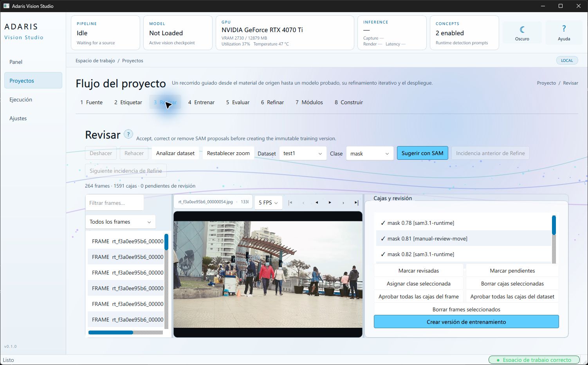Open Ayuda help from the top bar
The image size is (588, 365).
pos(564,33)
